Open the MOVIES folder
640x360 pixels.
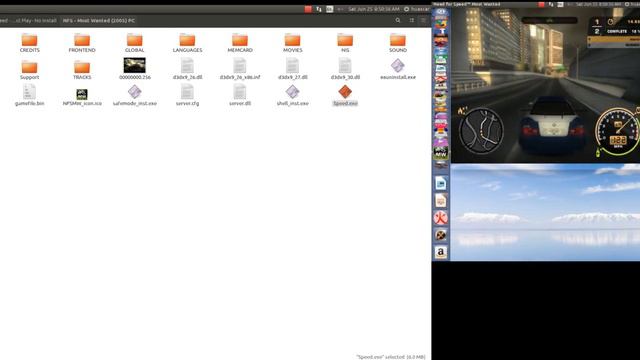293,43
